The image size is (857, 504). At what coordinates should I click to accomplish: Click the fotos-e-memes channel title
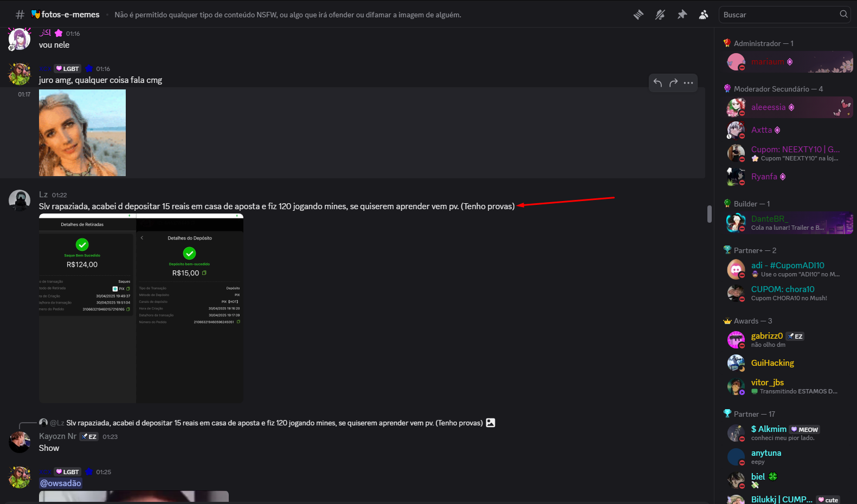pyautogui.click(x=70, y=15)
